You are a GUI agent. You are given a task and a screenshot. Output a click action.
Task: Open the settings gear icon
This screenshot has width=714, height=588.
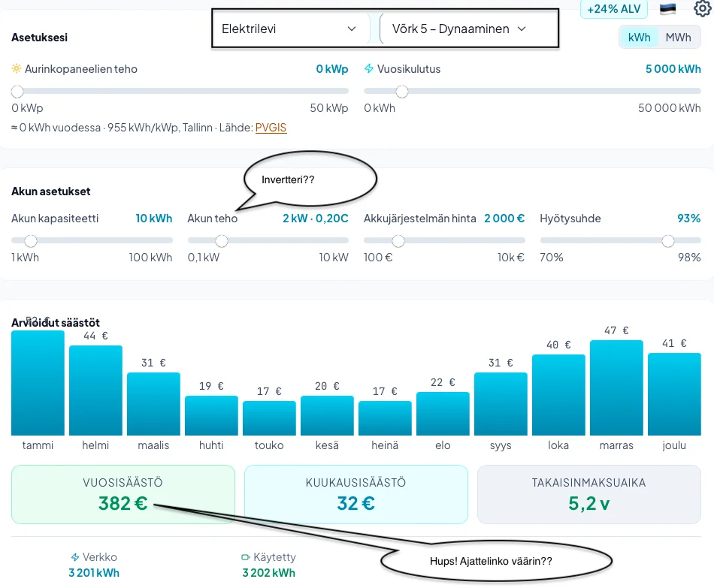703,8
